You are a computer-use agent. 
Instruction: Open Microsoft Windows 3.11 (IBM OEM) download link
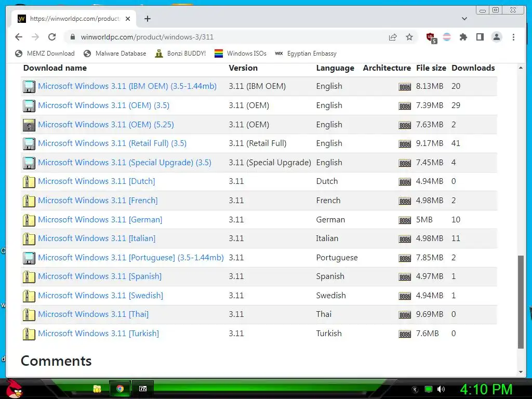click(127, 86)
